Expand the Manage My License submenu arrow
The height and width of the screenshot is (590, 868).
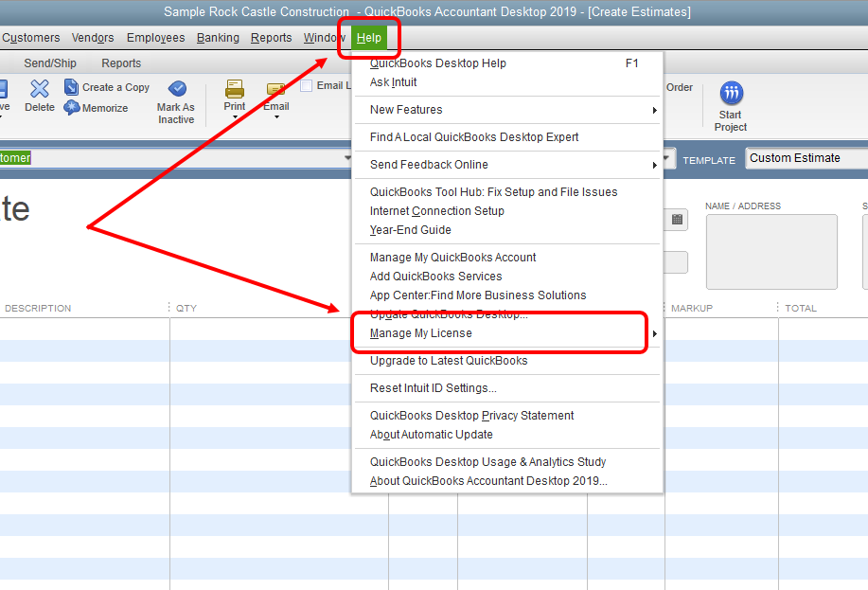pos(654,333)
